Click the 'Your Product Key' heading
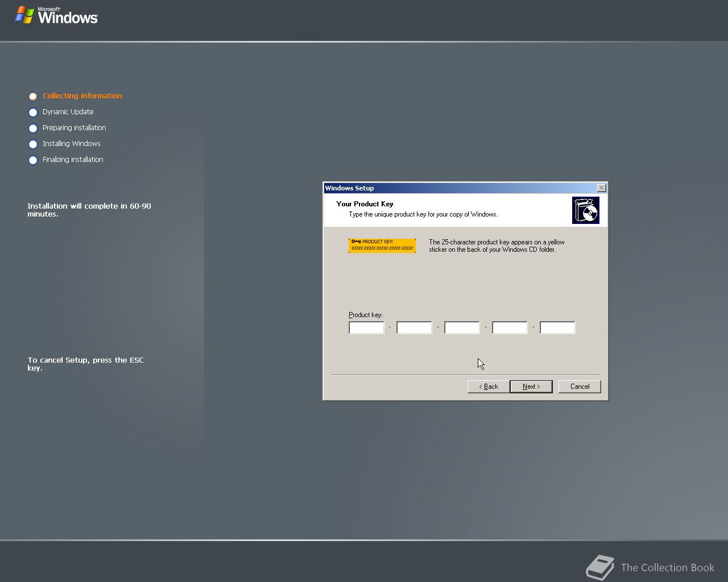Image resolution: width=728 pixels, height=582 pixels. pos(365,203)
